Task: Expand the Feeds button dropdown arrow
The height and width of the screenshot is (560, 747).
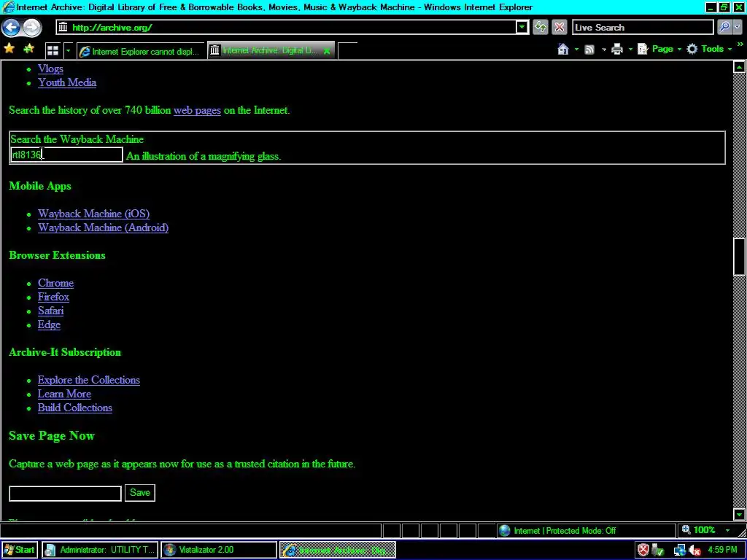Action: click(603, 49)
